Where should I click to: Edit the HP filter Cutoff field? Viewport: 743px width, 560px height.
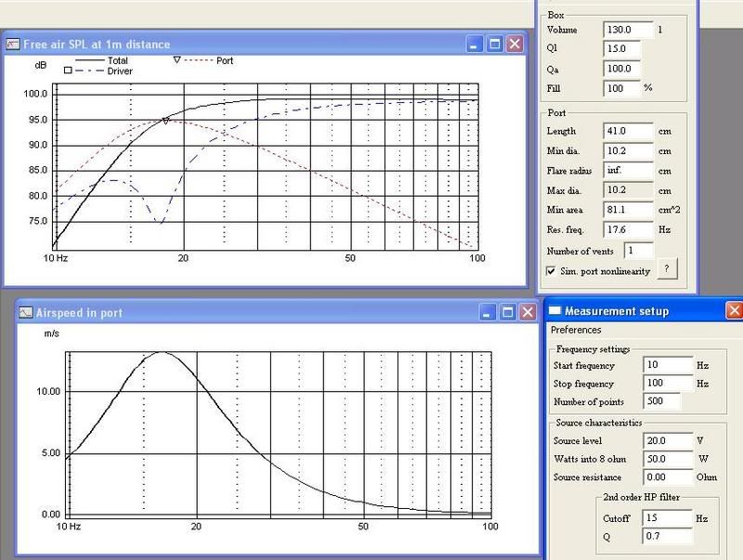pyautogui.click(x=667, y=518)
